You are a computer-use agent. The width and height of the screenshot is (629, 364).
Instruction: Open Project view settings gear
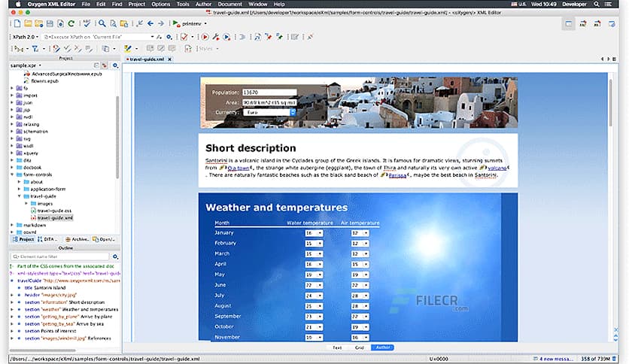tap(116, 65)
